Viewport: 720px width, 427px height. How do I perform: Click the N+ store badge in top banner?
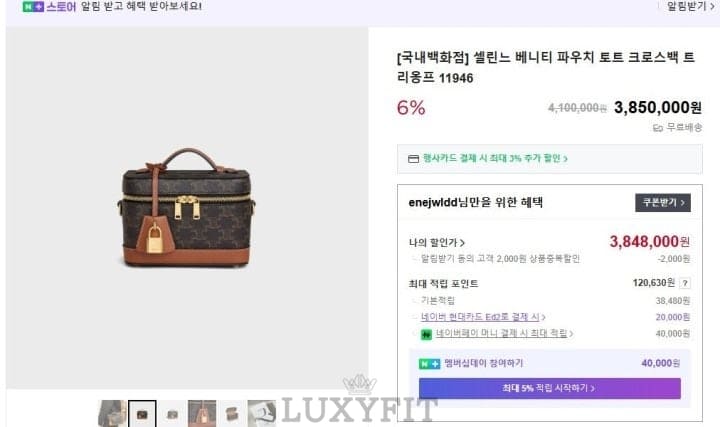(x=33, y=7)
